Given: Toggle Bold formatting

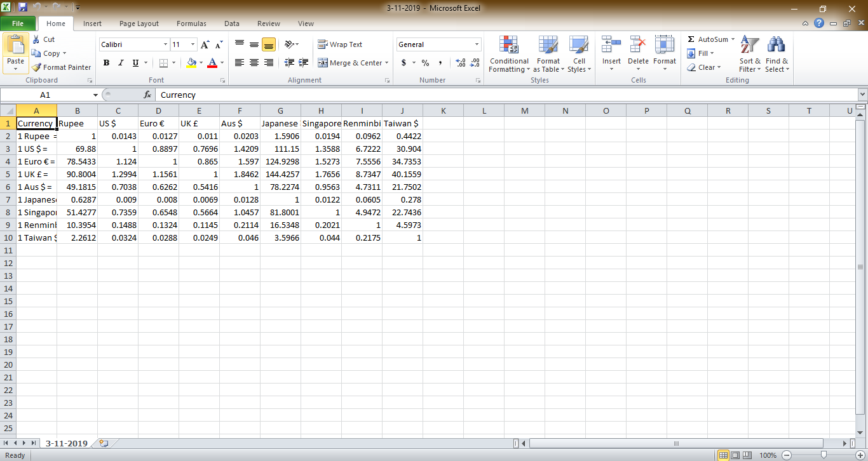Looking at the screenshot, I should click(106, 63).
